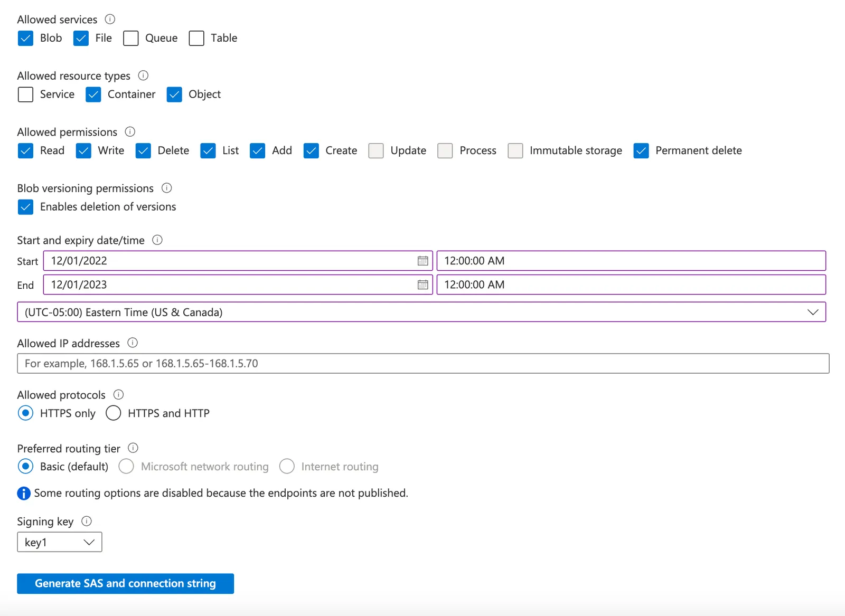The width and height of the screenshot is (845, 616).
Task: Select the HTTPS only protocol option
Action: point(25,413)
